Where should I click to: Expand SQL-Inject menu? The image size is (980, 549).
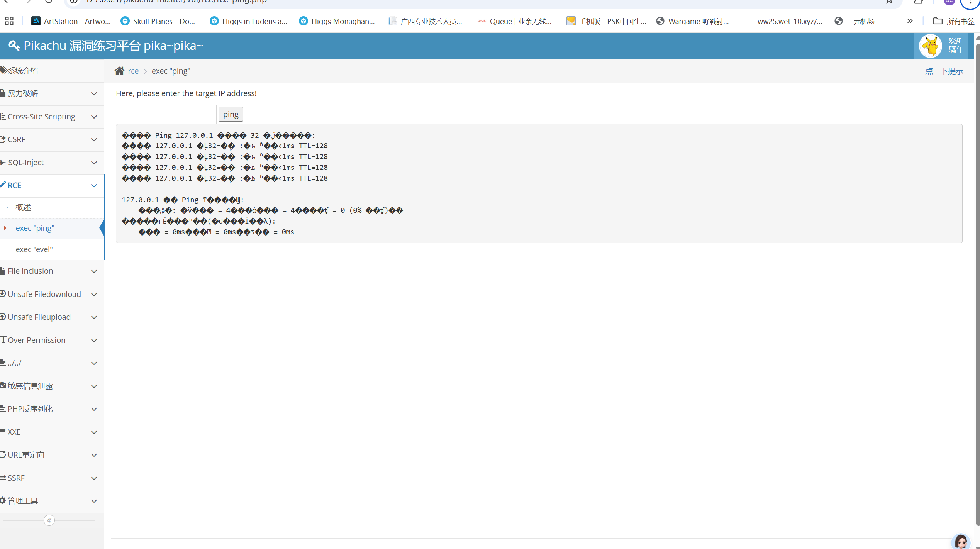tap(52, 163)
